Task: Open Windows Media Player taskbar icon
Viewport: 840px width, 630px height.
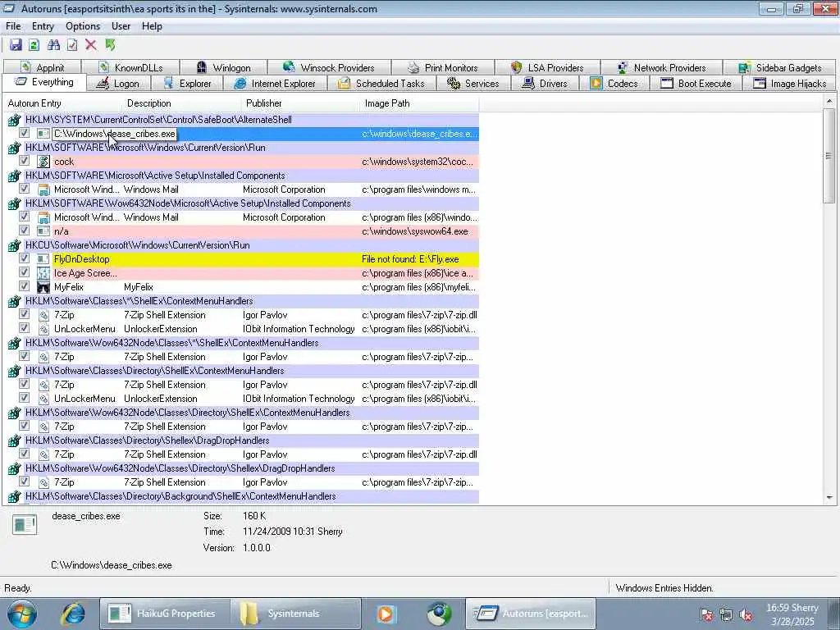Action: pyautogui.click(x=386, y=614)
